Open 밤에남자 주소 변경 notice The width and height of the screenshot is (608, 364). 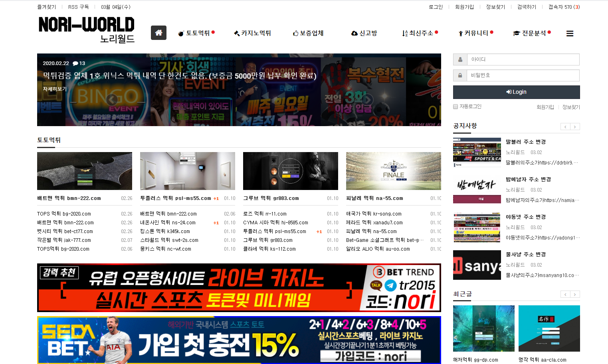click(x=528, y=180)
